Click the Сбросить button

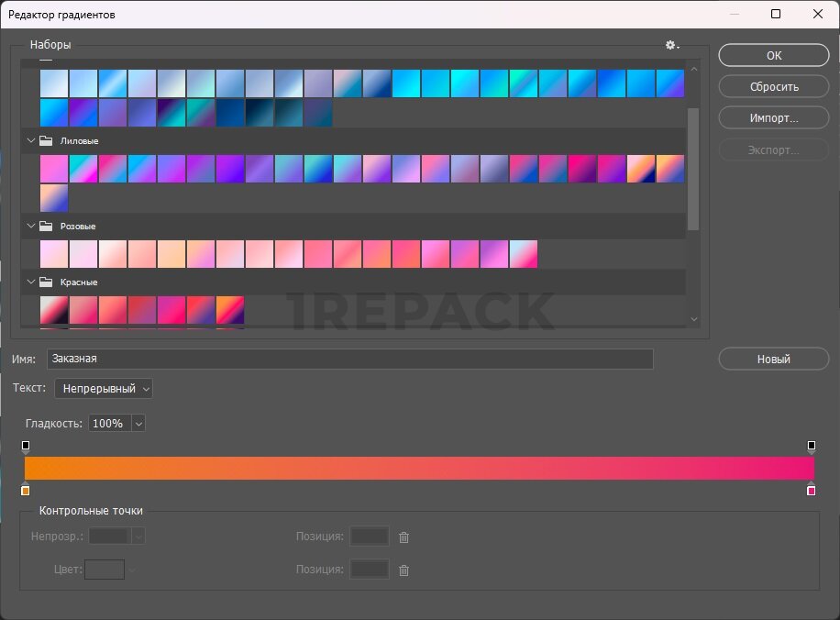[x=774, y=87]
